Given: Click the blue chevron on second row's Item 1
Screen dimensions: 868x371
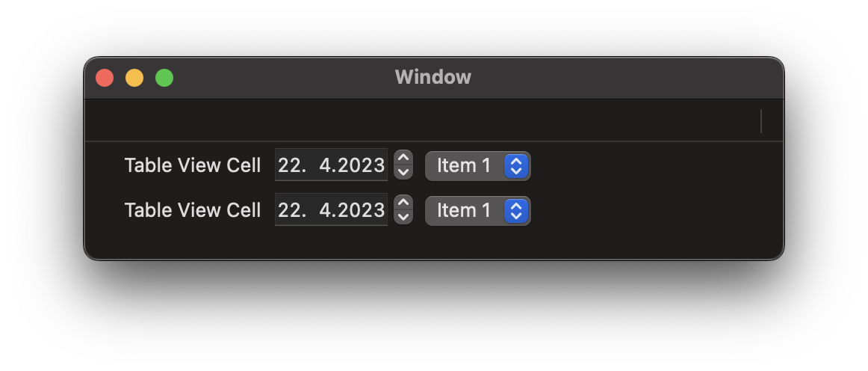Looking at the screenshot, I should 516,211.
